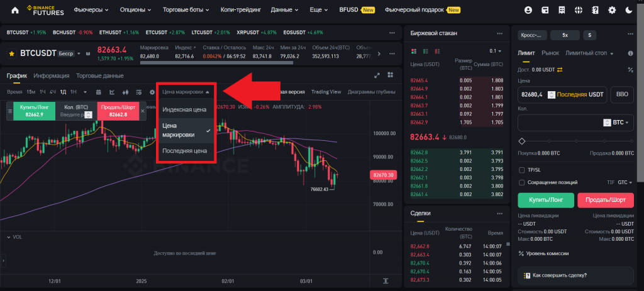Close the quick Buy/Sell chart panel
The image size is (644, 291).
pyautogui.click(x=143, y=111)
